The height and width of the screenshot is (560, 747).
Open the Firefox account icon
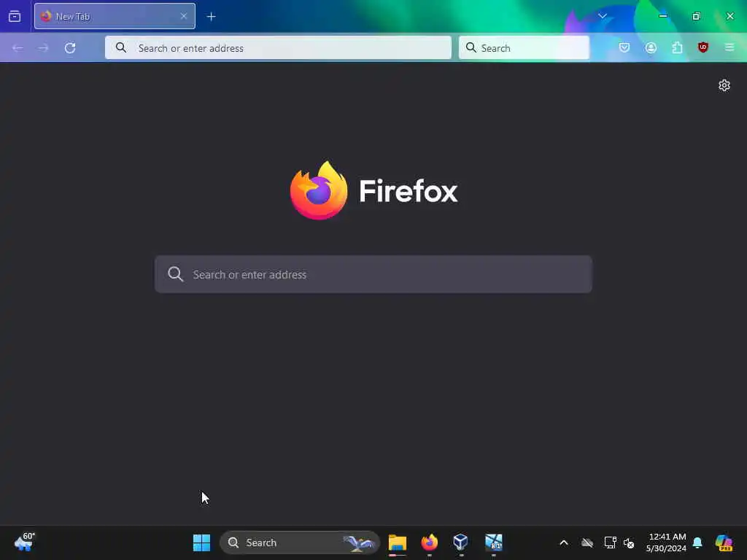pyautogui.click(x=651, y=47)
